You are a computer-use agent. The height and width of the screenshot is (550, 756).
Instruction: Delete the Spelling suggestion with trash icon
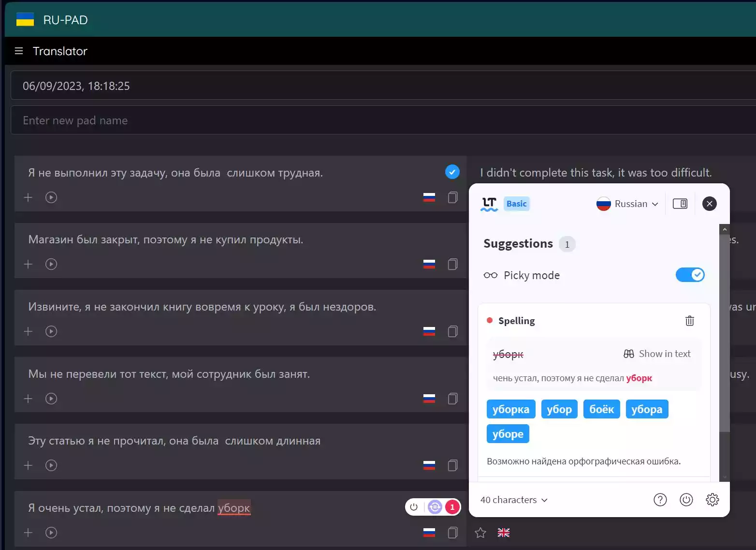690,321
